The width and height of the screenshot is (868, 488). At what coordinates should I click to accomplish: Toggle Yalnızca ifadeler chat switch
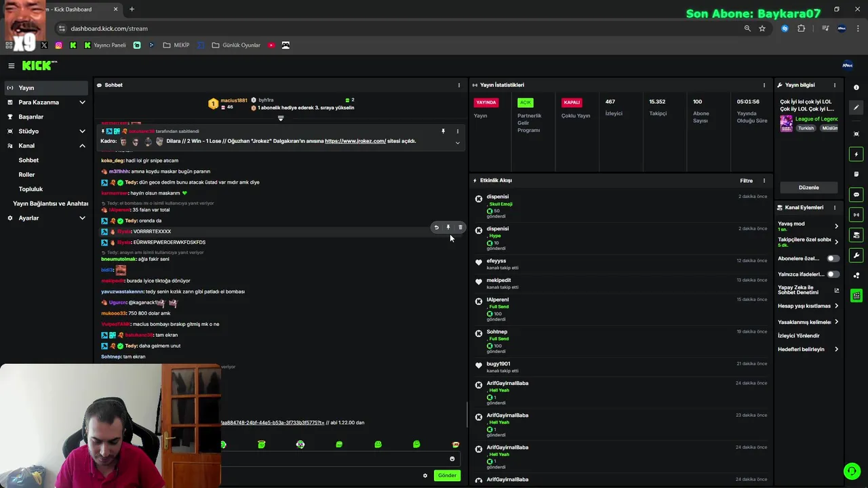[x=833, y=274]
